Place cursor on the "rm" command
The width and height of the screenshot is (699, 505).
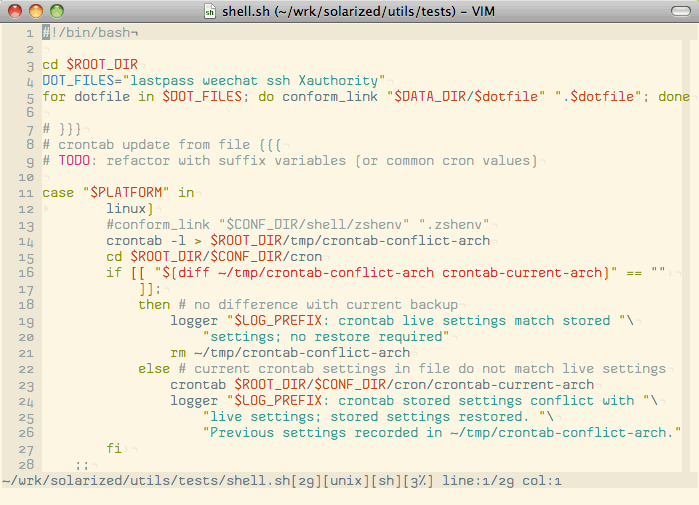[178, 353]
